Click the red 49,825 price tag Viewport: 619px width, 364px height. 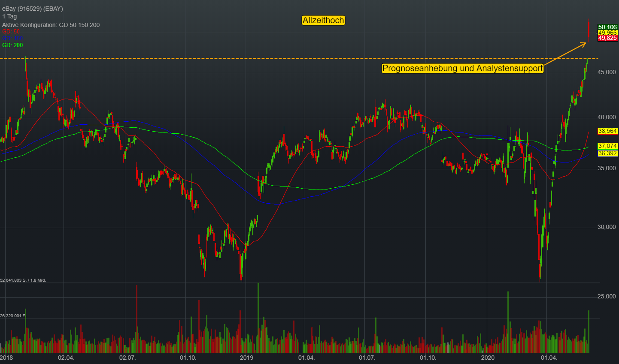pos(607,38)
